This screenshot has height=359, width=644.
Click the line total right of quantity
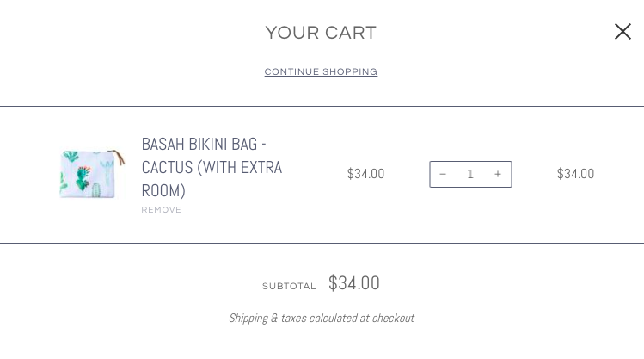point(575,174)
